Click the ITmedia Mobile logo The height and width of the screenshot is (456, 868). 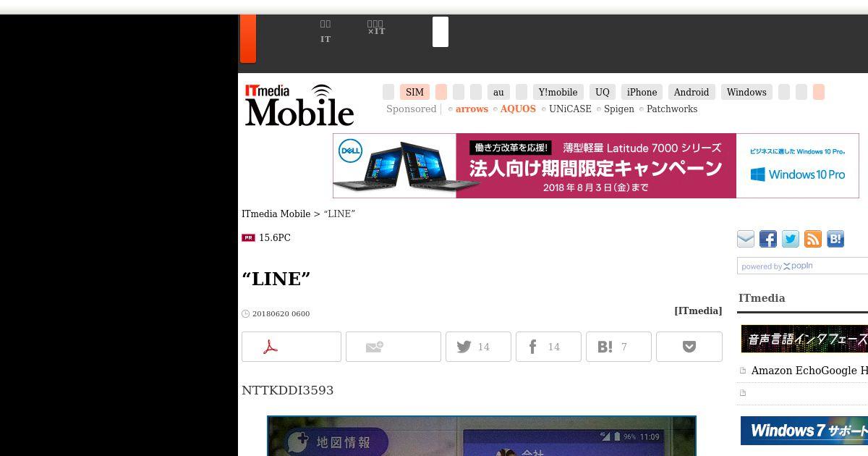click(x=299, y=105)
